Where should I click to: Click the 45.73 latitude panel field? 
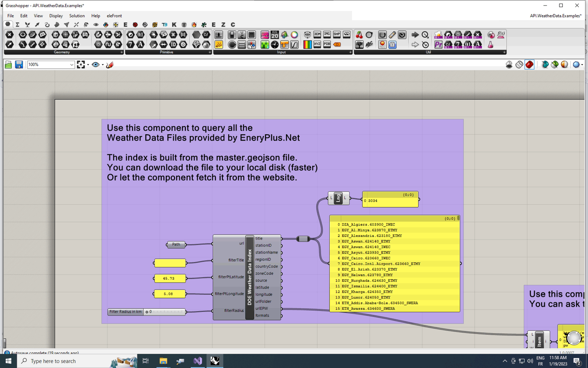click(170, 278)
